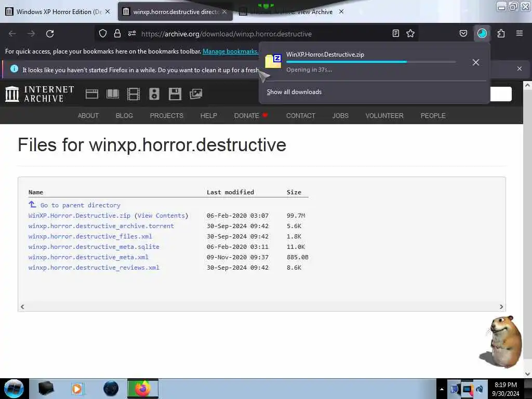Click file listing scroll right arrow
532x399 pixels.
coord(501,307)
